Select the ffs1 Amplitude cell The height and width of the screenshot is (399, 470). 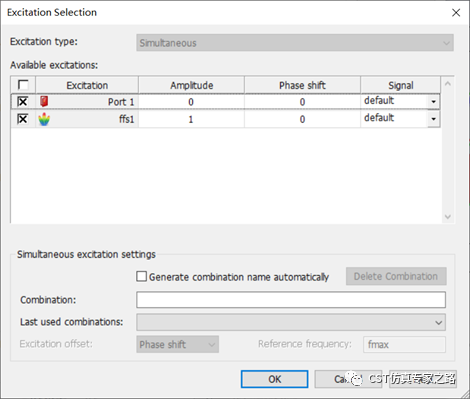191,119
